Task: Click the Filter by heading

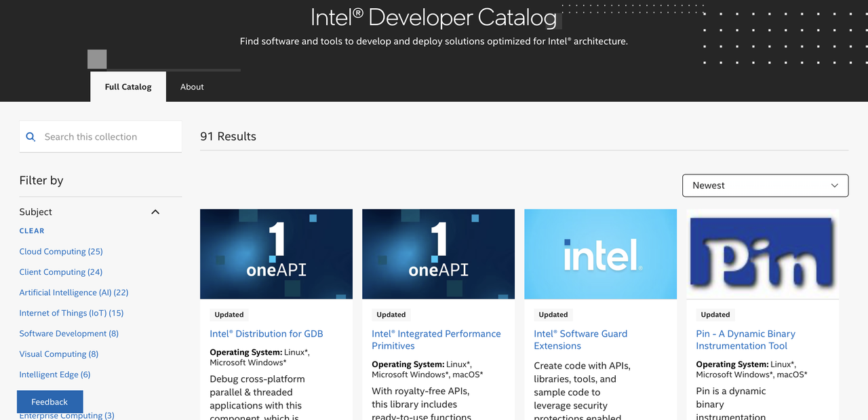Action: pos(41,180)
